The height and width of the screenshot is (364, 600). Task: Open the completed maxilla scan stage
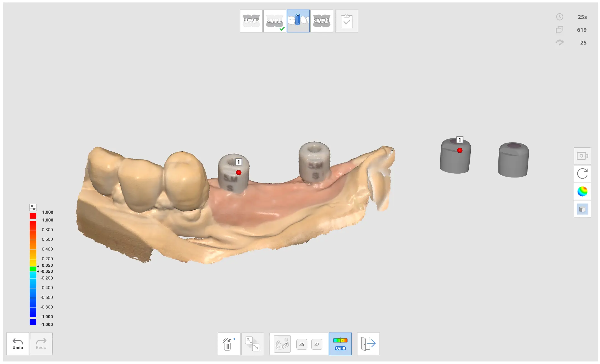(275, 21)
